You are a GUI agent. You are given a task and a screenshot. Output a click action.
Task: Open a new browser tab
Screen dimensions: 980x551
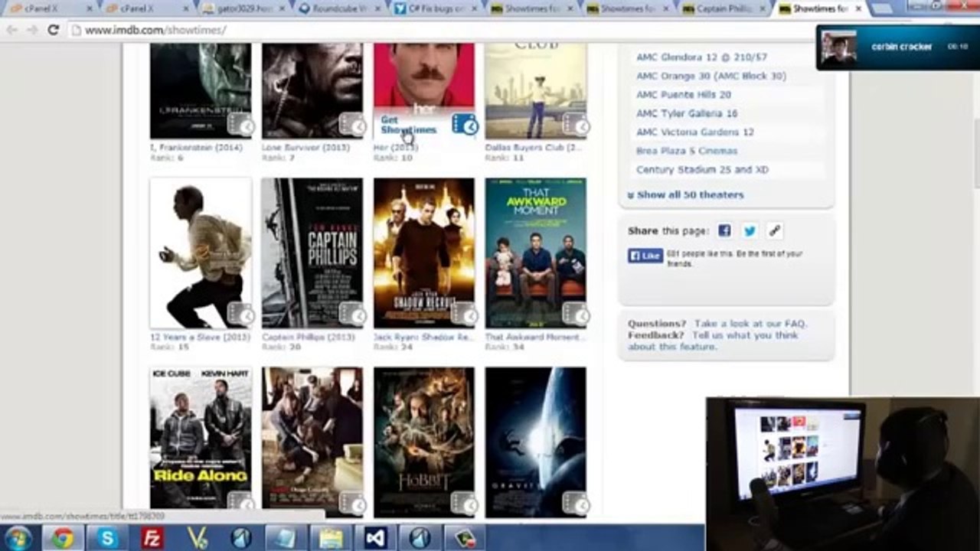coord(882,9)
